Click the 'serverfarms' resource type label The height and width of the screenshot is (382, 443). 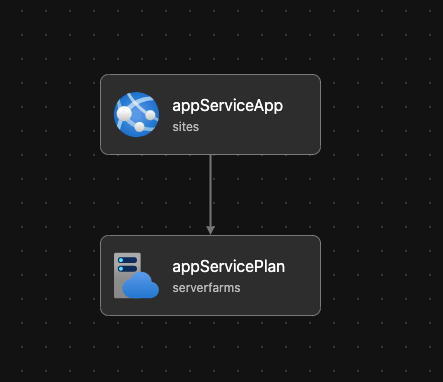click(206, 288)
